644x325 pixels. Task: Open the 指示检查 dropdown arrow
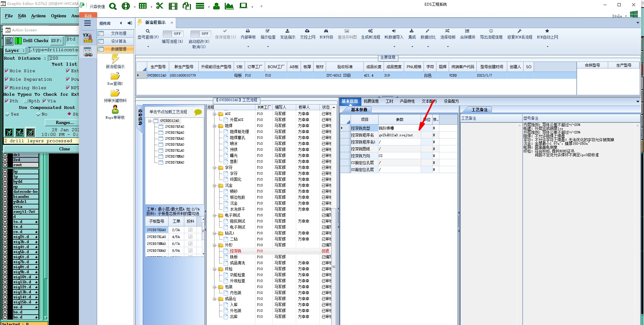(x=268, y=47)
